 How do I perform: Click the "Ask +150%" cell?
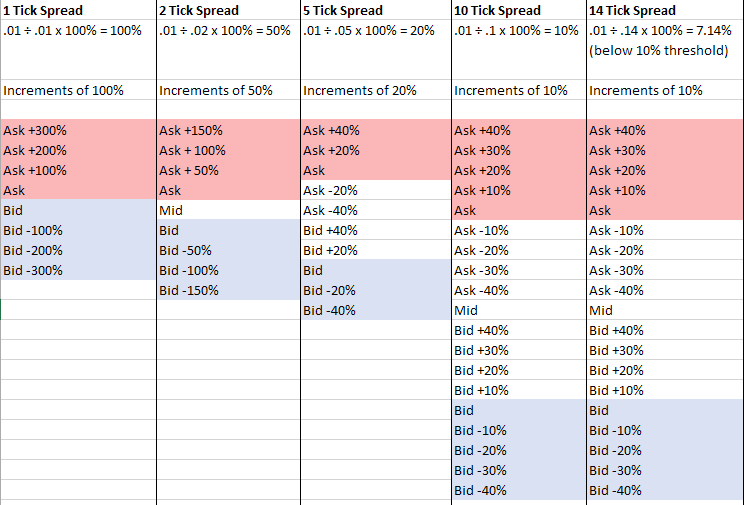click(191, 130)
